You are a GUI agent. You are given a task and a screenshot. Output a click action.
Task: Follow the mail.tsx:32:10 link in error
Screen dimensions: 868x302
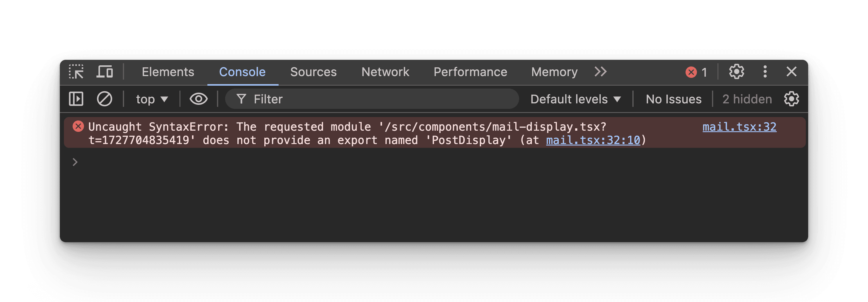(593, 140)
